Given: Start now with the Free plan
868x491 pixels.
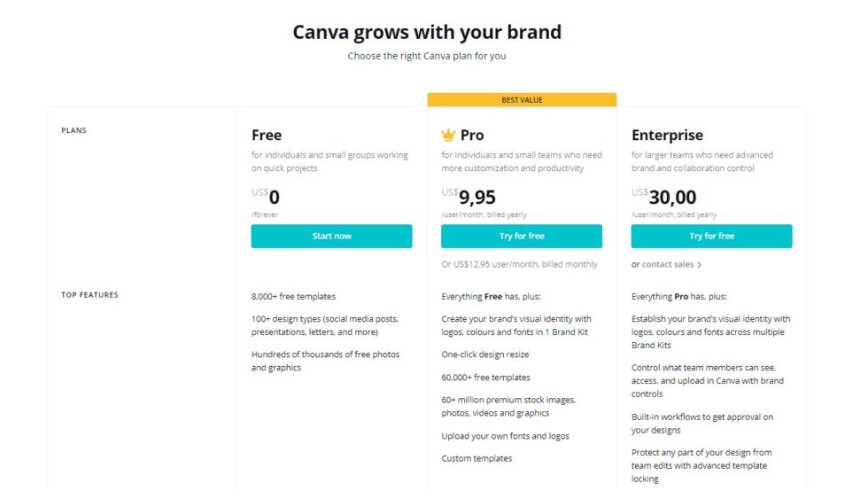Looking at the screenshot, I should click(x=331, y=236).
